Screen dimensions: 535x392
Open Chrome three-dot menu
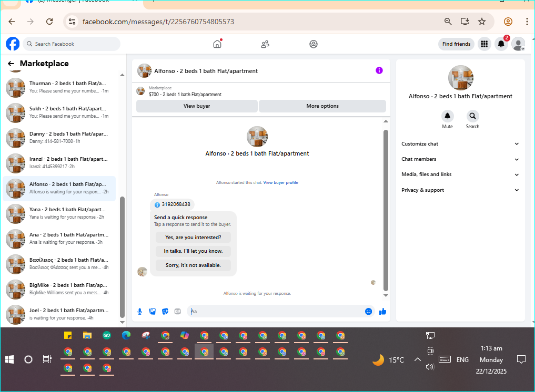[x=527, y=22]
